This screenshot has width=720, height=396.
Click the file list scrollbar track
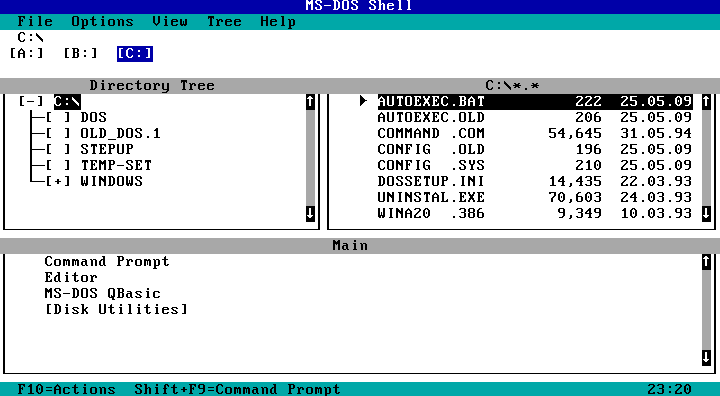tap(706, 158)
